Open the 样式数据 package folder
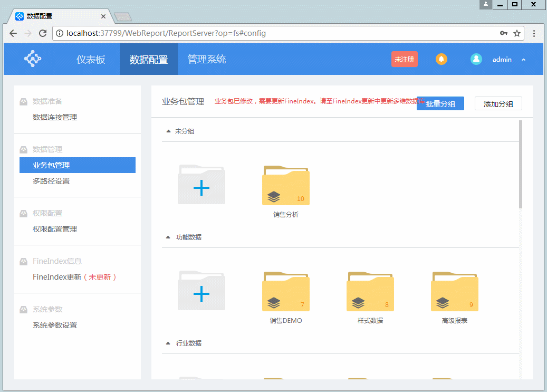The width and height of the screenshot is (547, 392). point(370,292)
